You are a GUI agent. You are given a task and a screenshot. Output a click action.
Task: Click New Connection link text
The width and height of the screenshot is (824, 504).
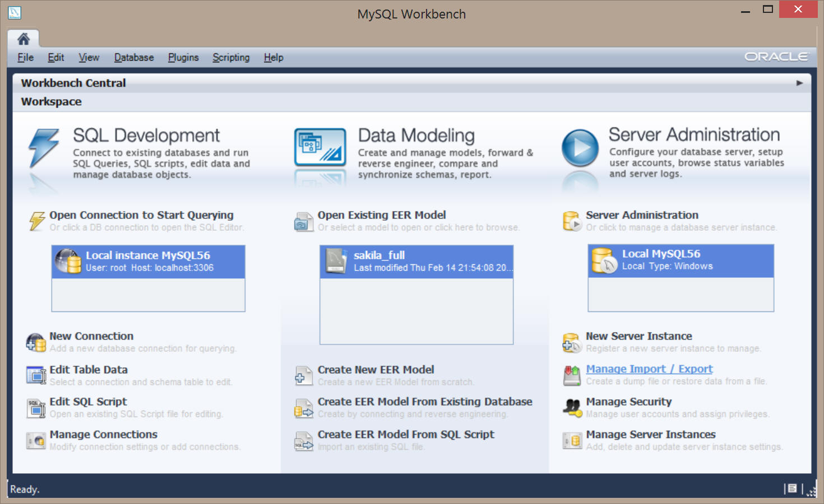[91, 336]
